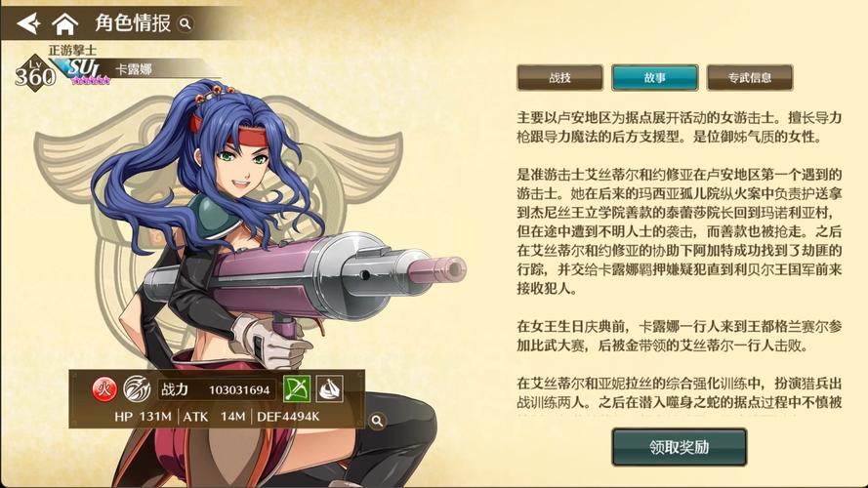Open stats detail magnifier near DEF
The height and width of the screenshot is (488, 868).
pyautogui.click(x=377, y=421)
